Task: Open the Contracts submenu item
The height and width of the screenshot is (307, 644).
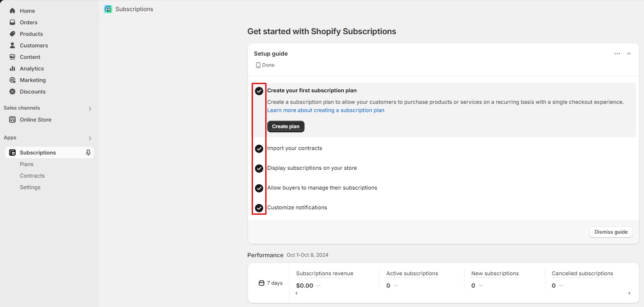Action: coord(32,176)
